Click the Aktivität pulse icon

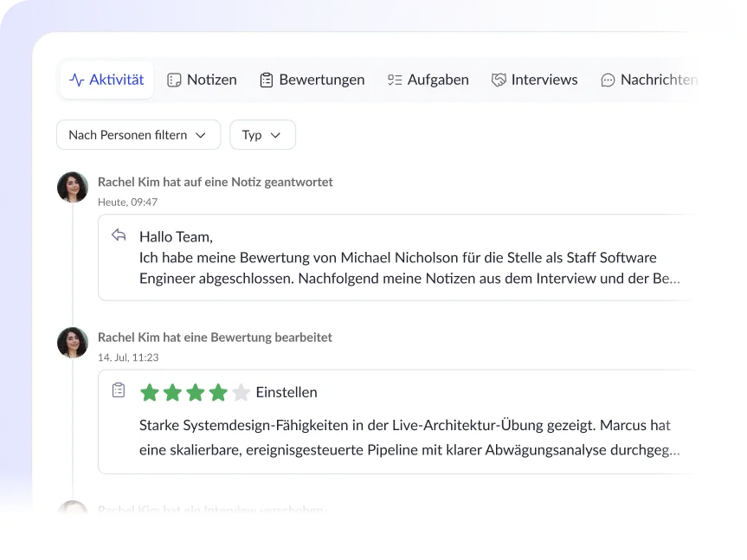(x=77, y=80)
